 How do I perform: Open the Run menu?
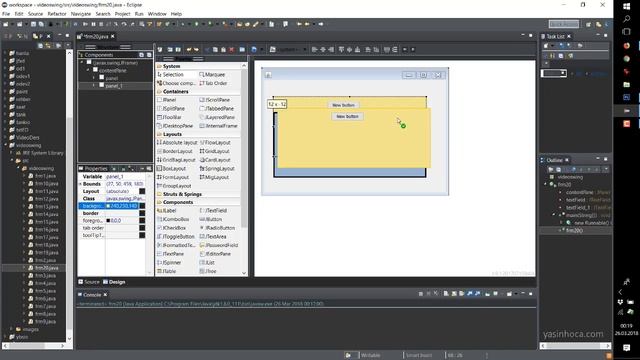click(139, 14)
